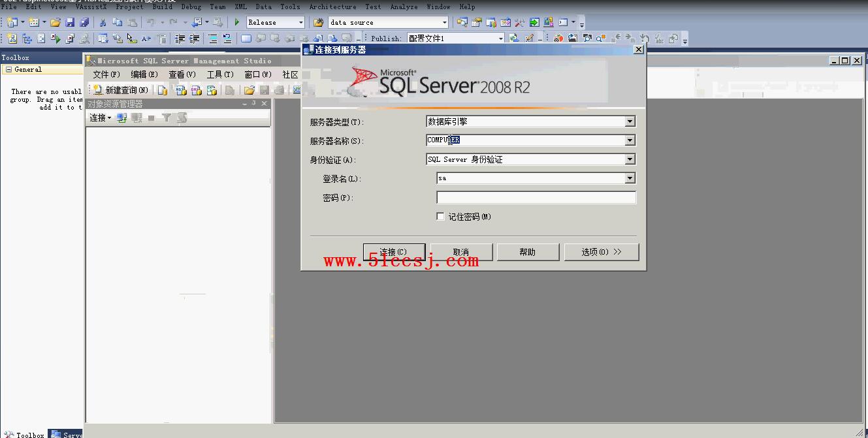Screen dimensions: 868x438
Task: Open the 服务器类型 server type dropdown
Action: pos(630,121)
